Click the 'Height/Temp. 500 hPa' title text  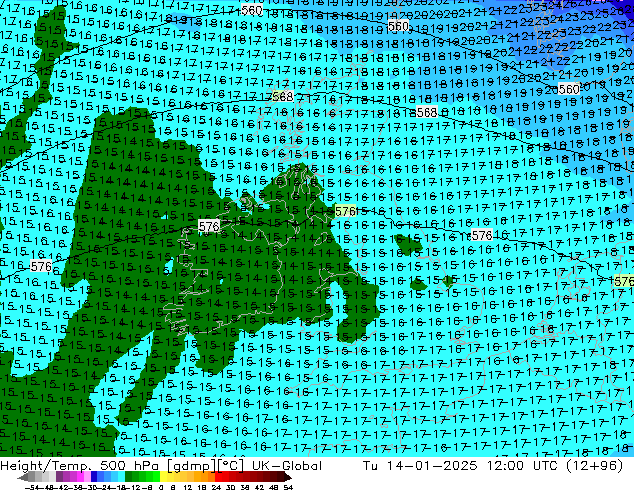tap(80, 465)
